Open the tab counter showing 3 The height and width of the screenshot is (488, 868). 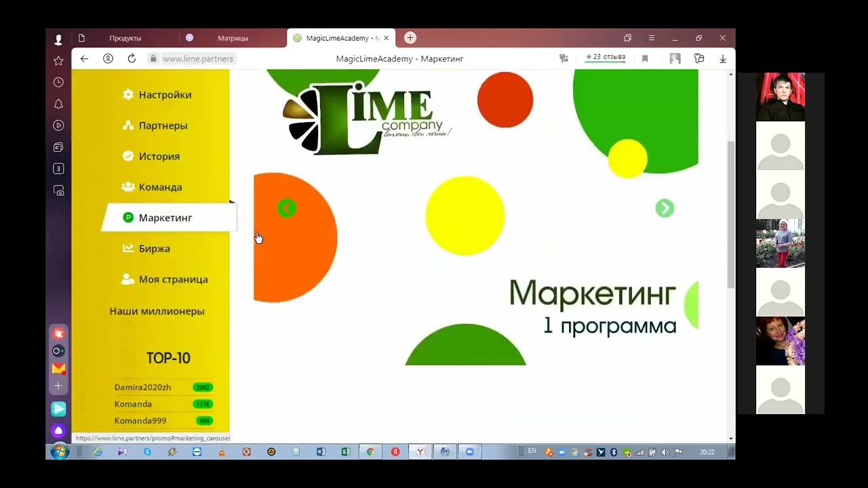pyautogui.click(x=58, y=169)
